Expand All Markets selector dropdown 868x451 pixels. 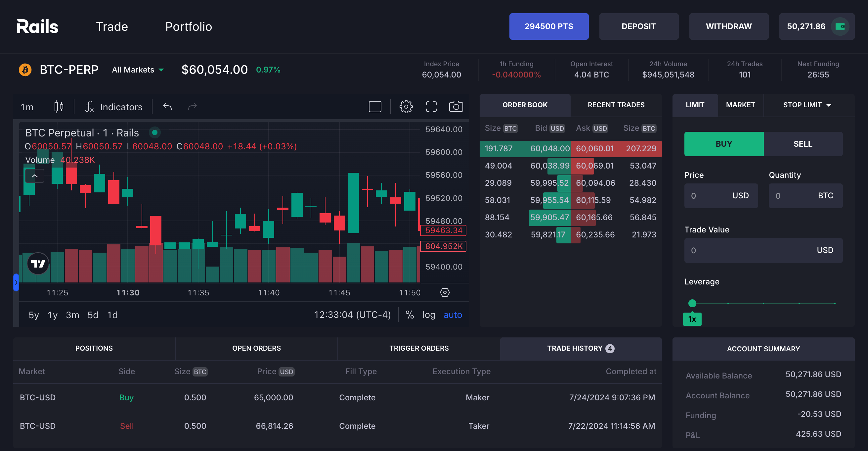(137, 70)
